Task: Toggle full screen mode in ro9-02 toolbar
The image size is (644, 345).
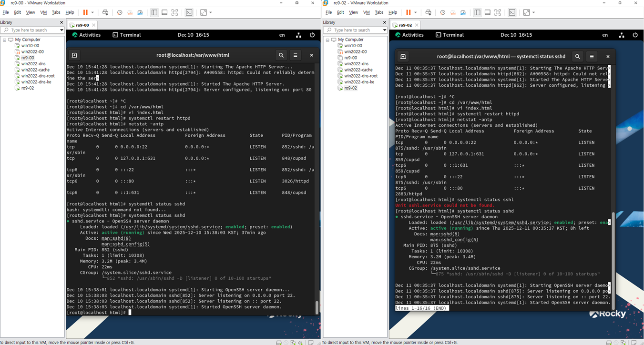Action: coord(498,12)
